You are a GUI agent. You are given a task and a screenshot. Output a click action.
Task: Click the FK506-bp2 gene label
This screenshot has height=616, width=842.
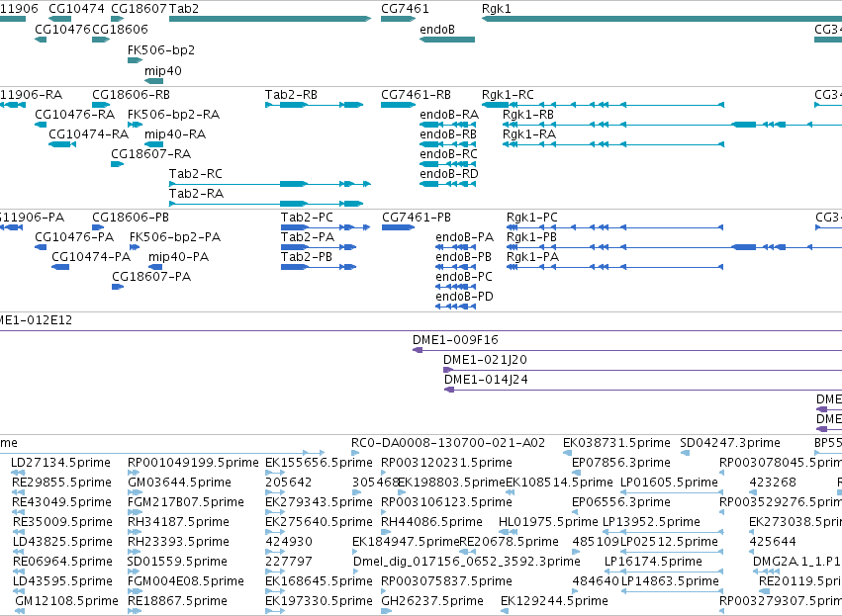click(161, 50)
